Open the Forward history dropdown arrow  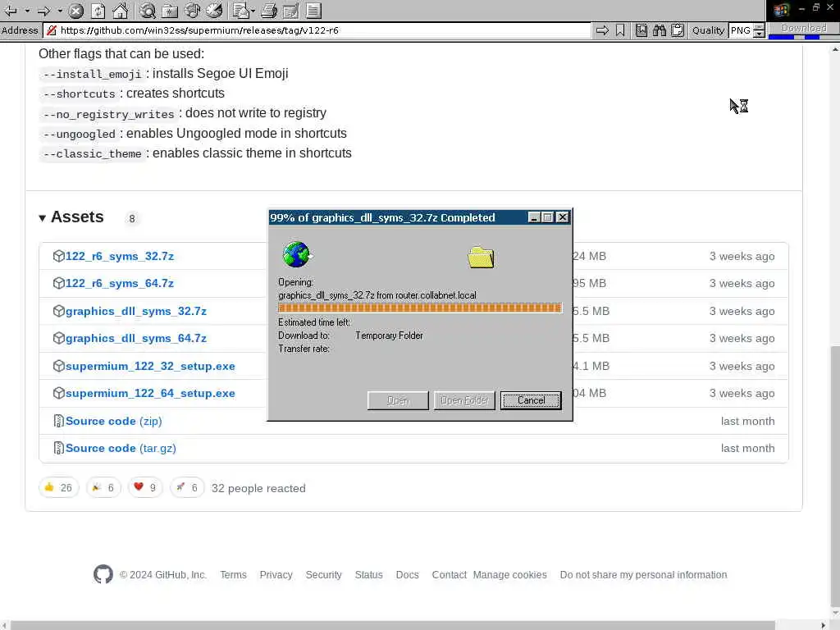(x=60, y=11)
